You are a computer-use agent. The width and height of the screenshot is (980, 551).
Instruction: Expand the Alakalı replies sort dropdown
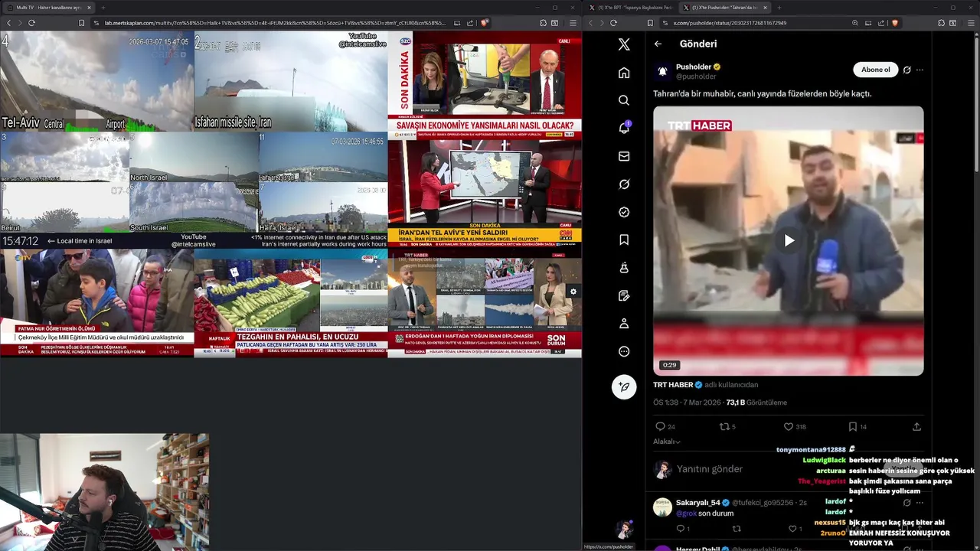(666, 442)
